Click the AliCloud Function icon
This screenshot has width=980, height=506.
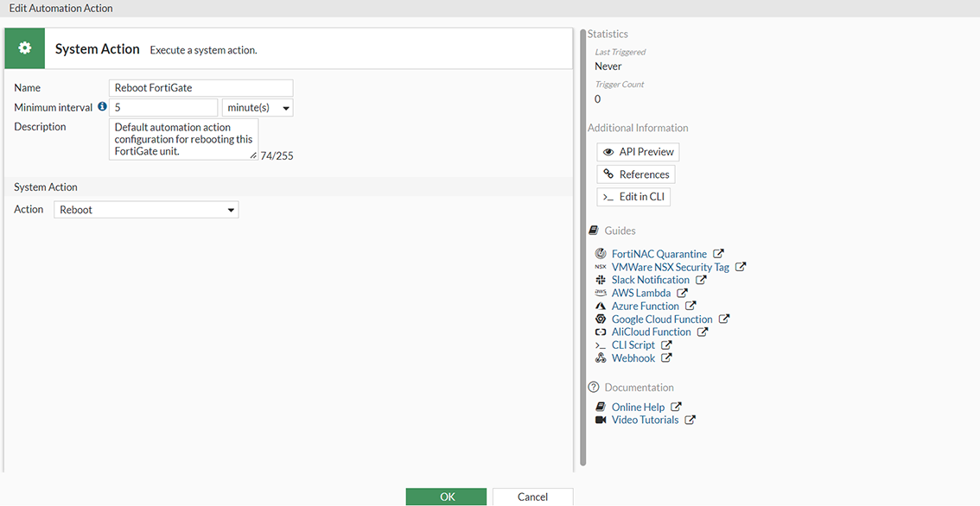(x=601, y=332)
